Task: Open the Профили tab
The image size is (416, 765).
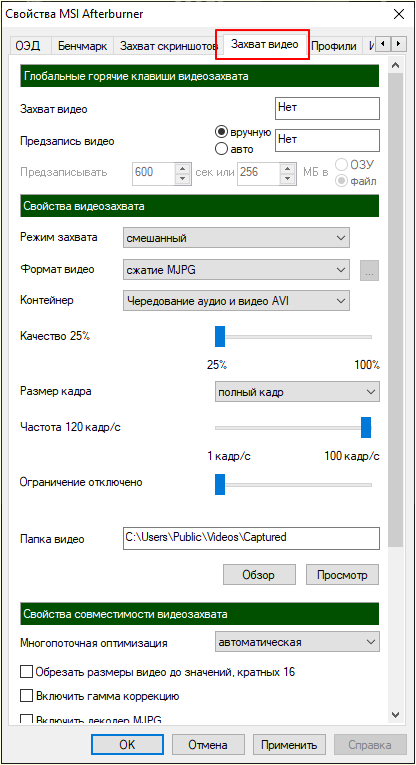Action: pos(334,46)
